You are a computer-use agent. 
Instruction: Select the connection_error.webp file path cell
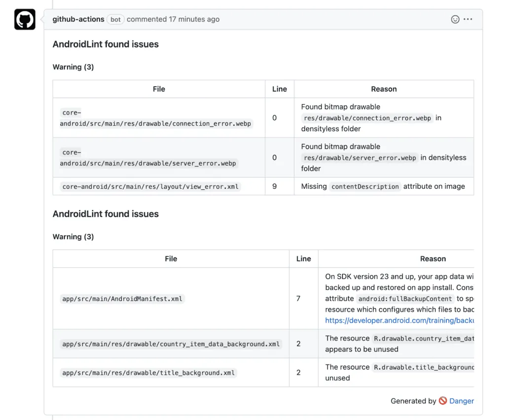tap(155, 118)
